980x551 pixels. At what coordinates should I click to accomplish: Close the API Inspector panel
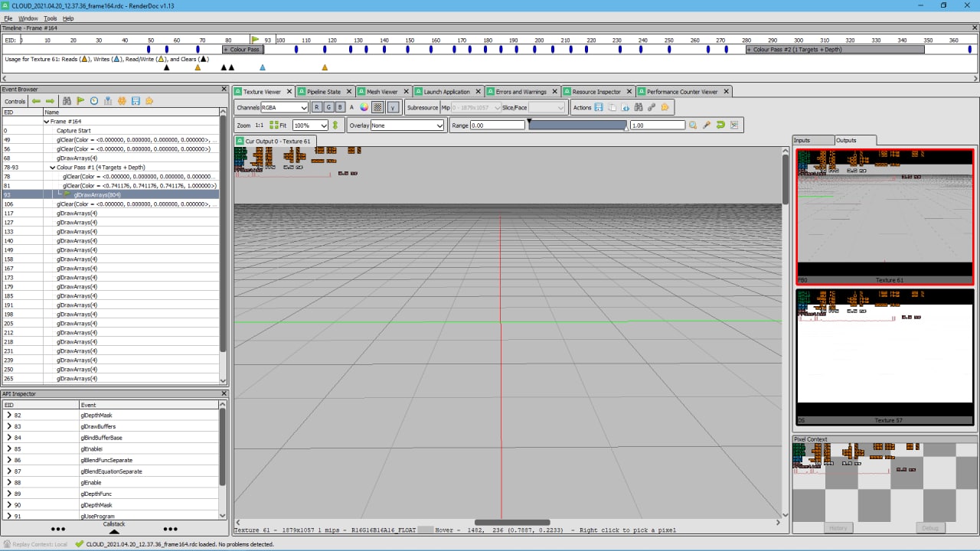tap(224, 393)
